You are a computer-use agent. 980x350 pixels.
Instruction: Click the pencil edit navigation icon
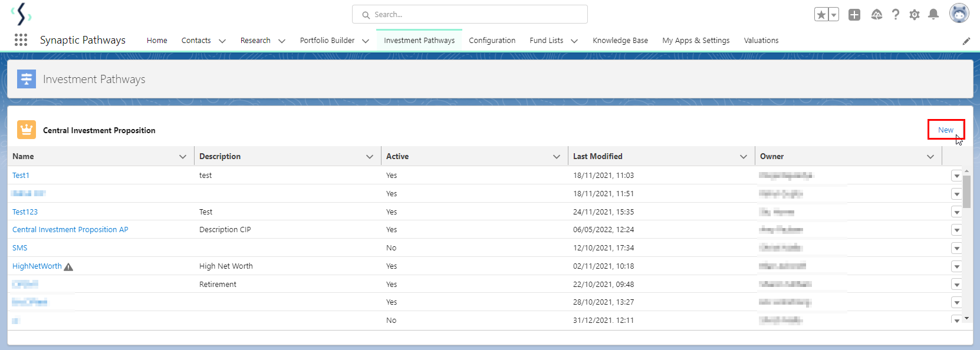pos(966,41)
